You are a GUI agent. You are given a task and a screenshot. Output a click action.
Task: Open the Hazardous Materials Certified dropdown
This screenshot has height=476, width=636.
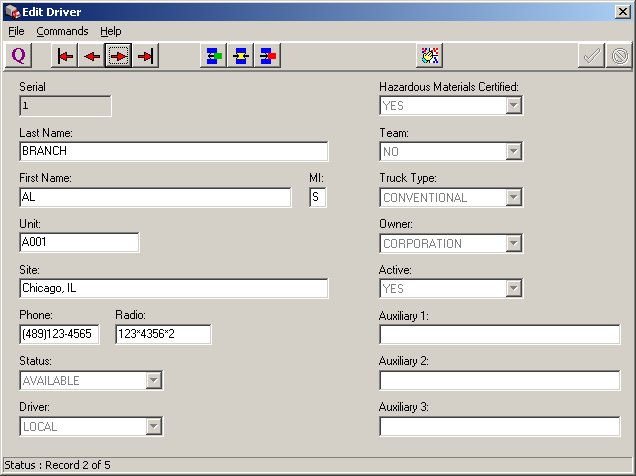tap(513, 106)
